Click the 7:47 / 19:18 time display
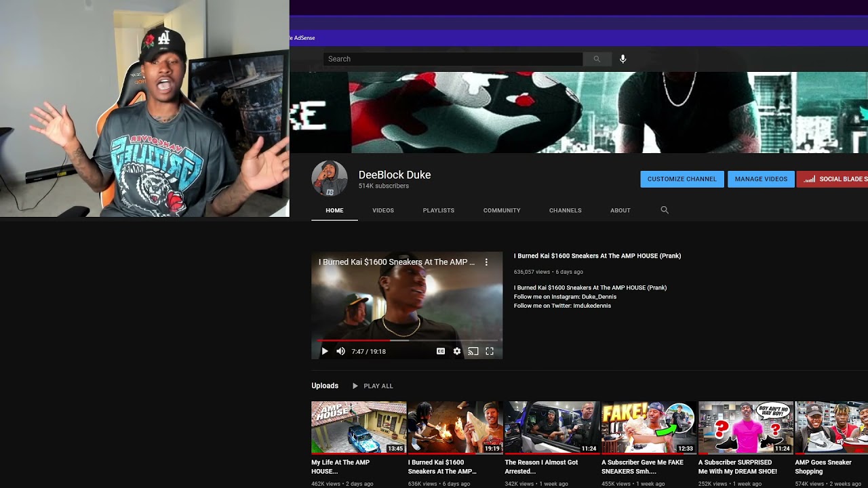The image size is (868, 488). [x=369, y=351]
